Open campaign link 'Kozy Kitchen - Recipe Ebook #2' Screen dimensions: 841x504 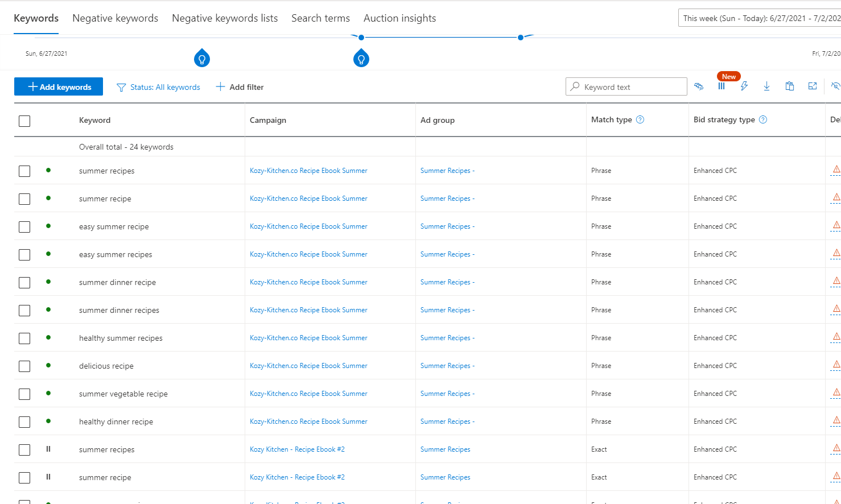click(297, 449)
